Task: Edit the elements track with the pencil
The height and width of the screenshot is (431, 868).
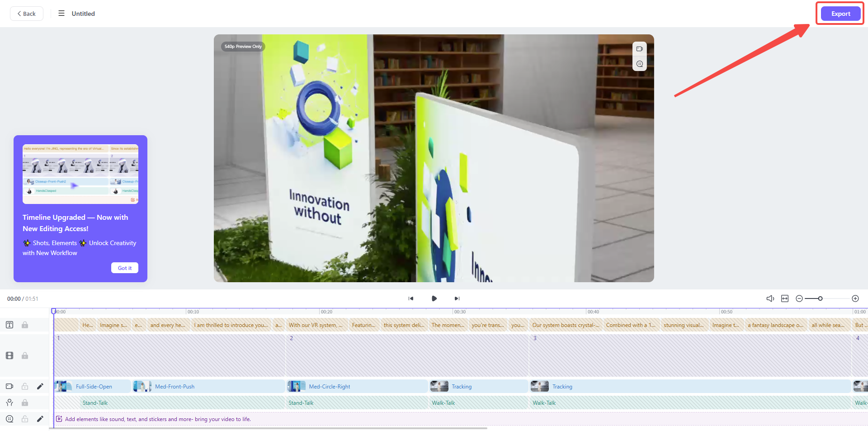Action: pos(40,419)
